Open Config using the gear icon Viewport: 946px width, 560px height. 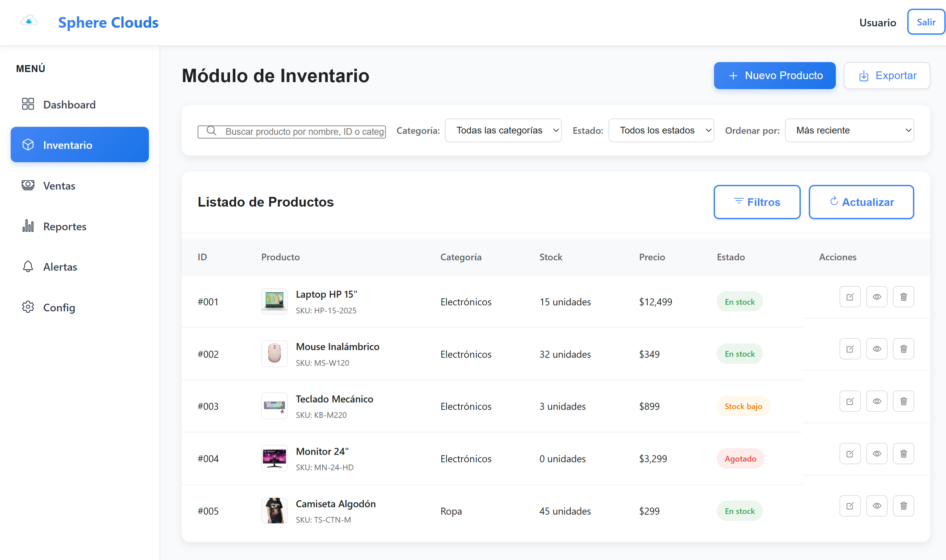point(28,307)
